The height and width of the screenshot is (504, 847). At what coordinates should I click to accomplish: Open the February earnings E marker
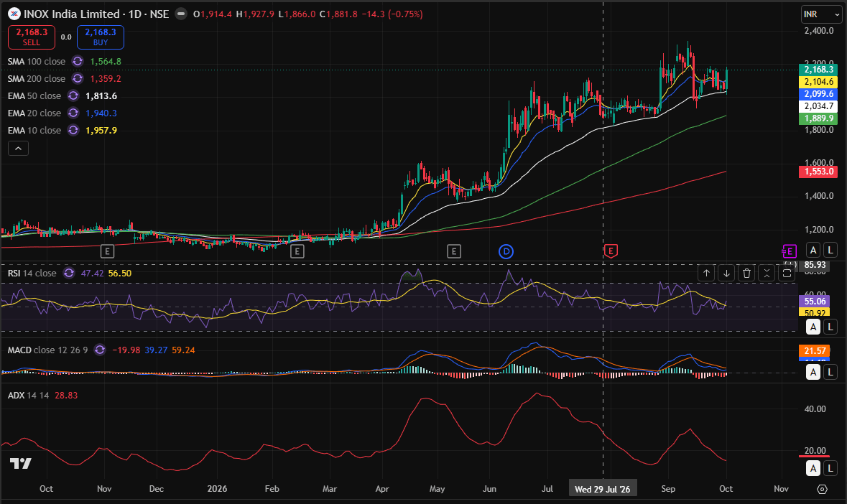click(x=297, y=251)
